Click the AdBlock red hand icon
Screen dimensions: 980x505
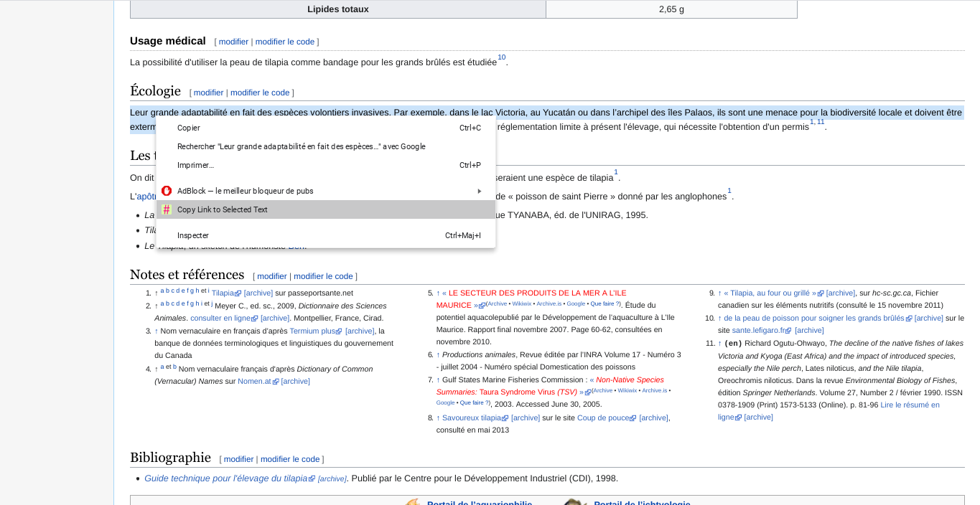pyautogui.click(x=167, y=191)
